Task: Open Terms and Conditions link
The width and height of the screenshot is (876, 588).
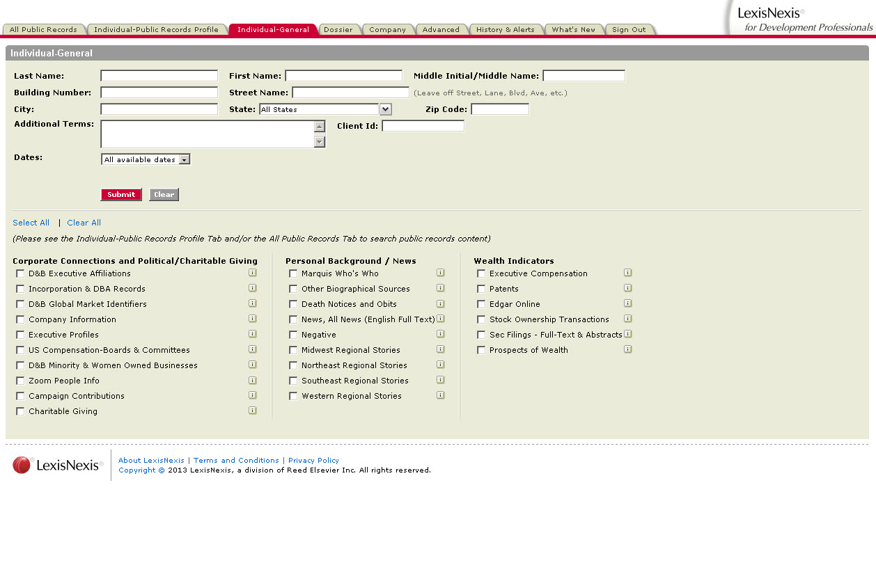Action: (236, 460)
